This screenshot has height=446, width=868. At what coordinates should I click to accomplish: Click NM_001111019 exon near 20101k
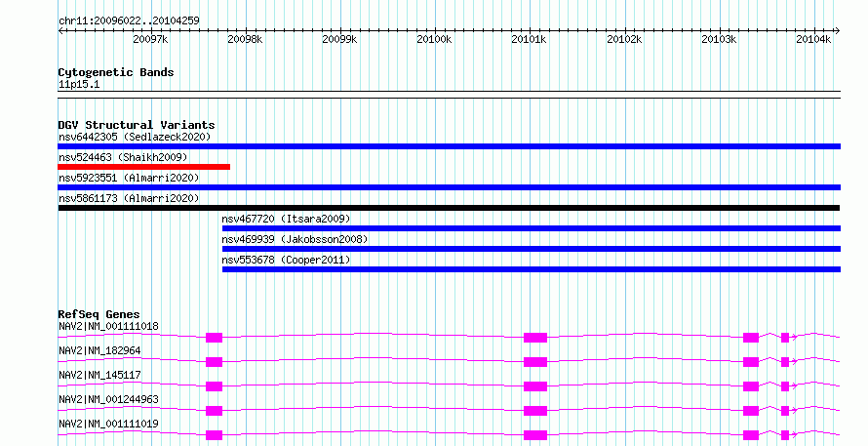click(x=535, y=435)
